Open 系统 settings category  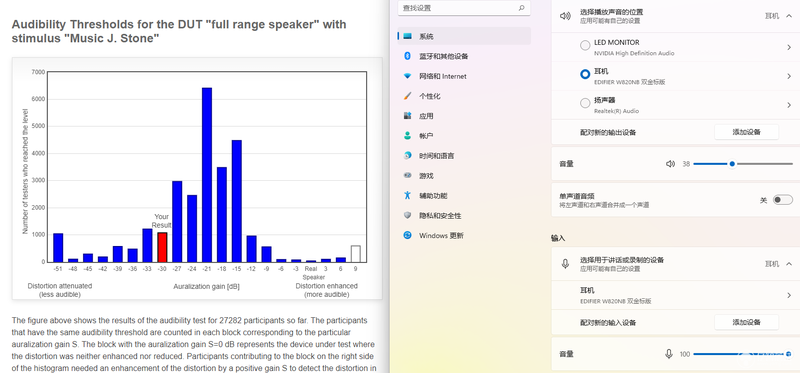click(x=464, y=36)
